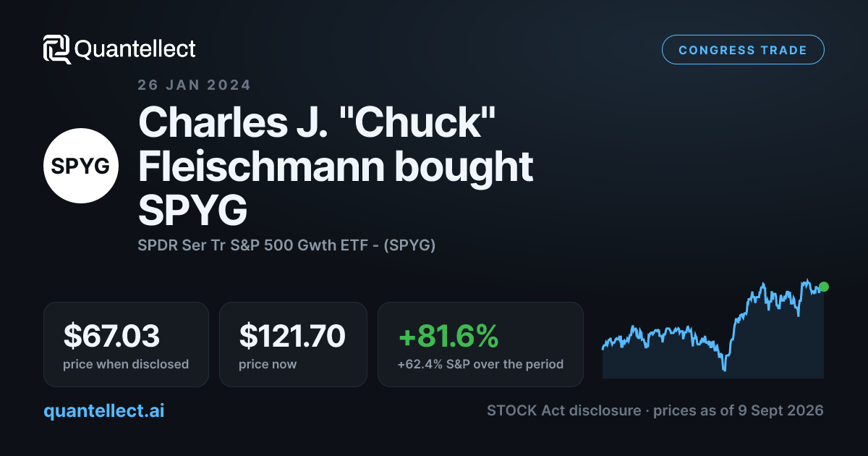Click the STOCK Act disclosure footer text
The width and height of the screenshot is (868, 456).
pos(563,410)
